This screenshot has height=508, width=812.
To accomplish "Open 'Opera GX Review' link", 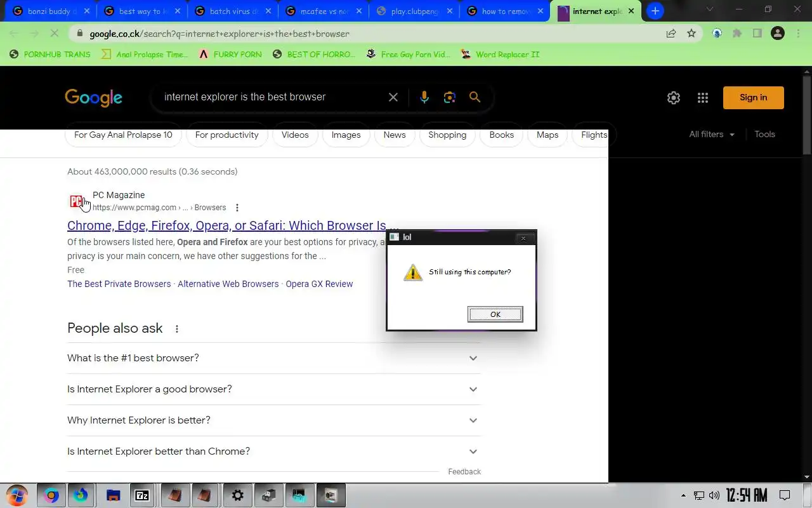I will click(319, 284).
